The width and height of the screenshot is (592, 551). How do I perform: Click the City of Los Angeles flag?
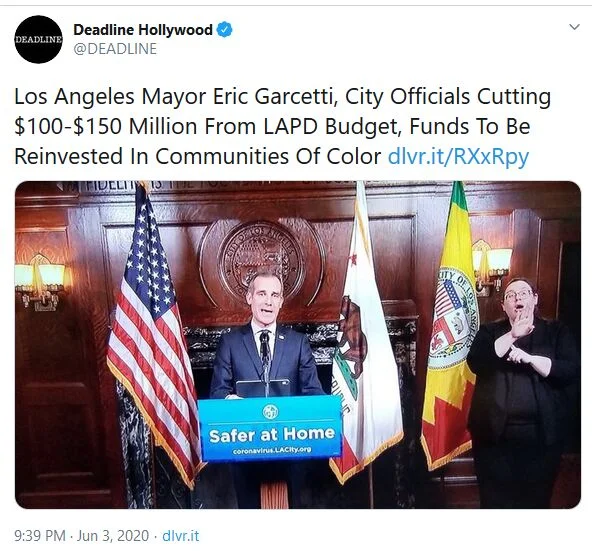coord(449,329)
